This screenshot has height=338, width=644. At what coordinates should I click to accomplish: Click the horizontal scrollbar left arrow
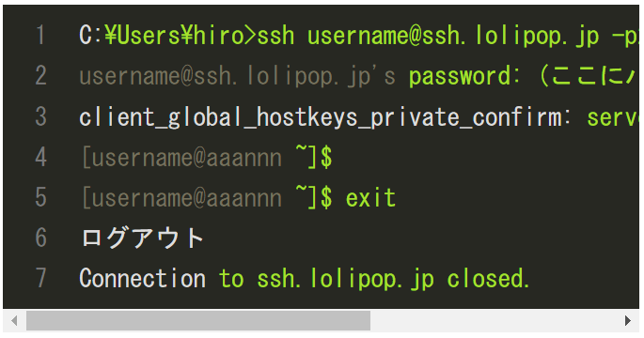(14, 320)
